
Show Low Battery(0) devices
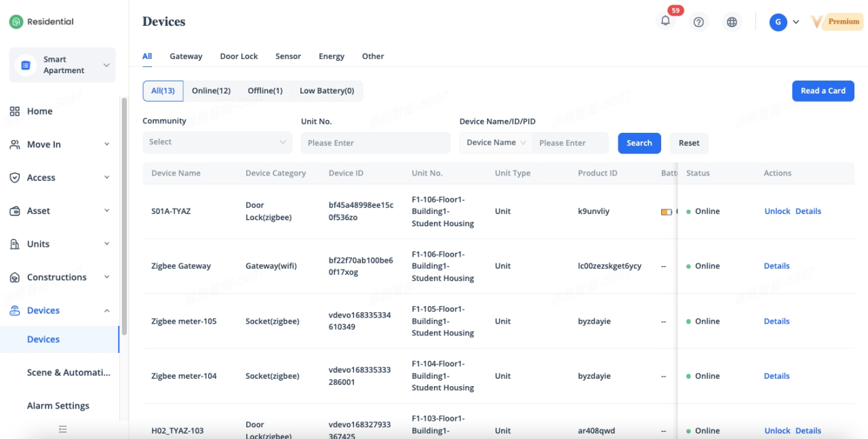(327, 91)
